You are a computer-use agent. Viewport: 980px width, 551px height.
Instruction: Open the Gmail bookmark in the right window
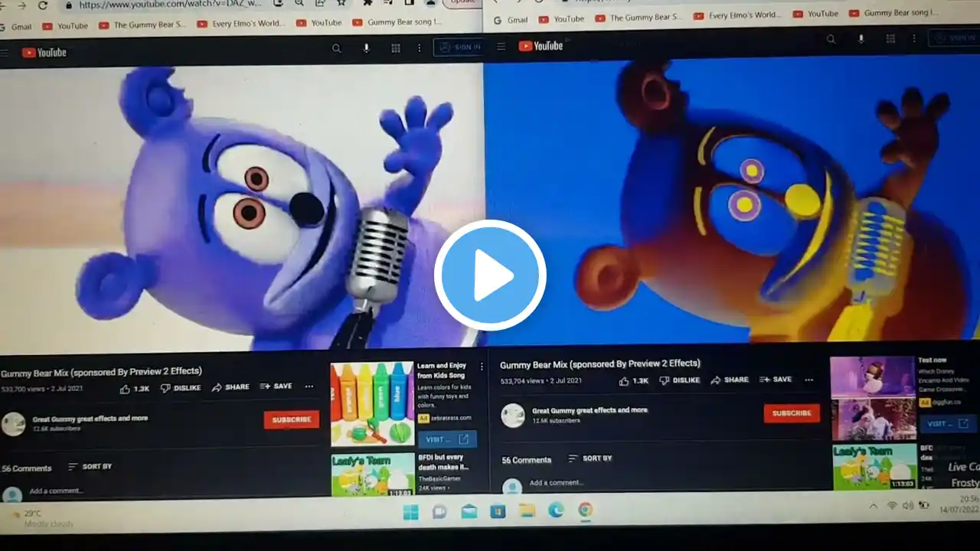(511, 20)
